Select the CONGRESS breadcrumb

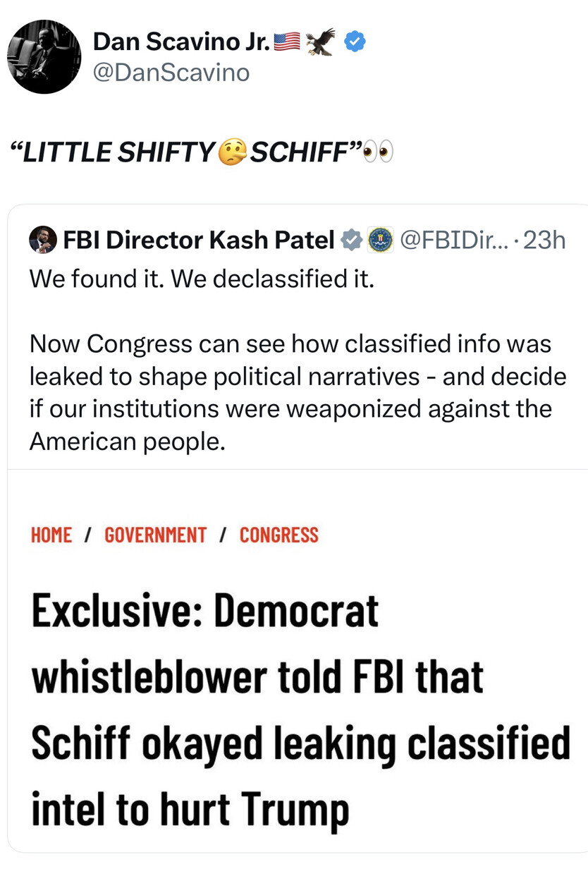279,535
